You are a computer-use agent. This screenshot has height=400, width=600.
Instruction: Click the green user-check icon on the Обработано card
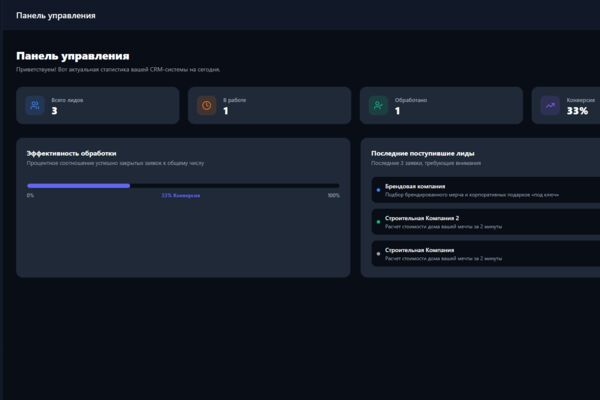point(378,105)
